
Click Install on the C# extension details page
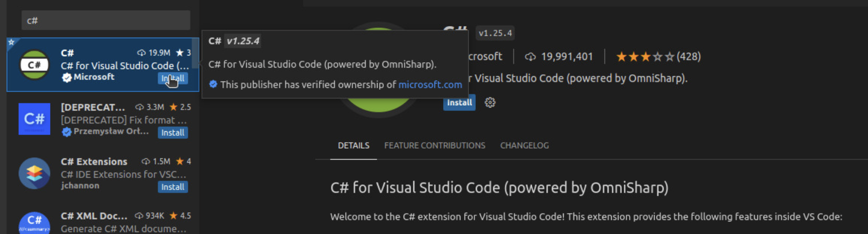[x=459, y=102]
